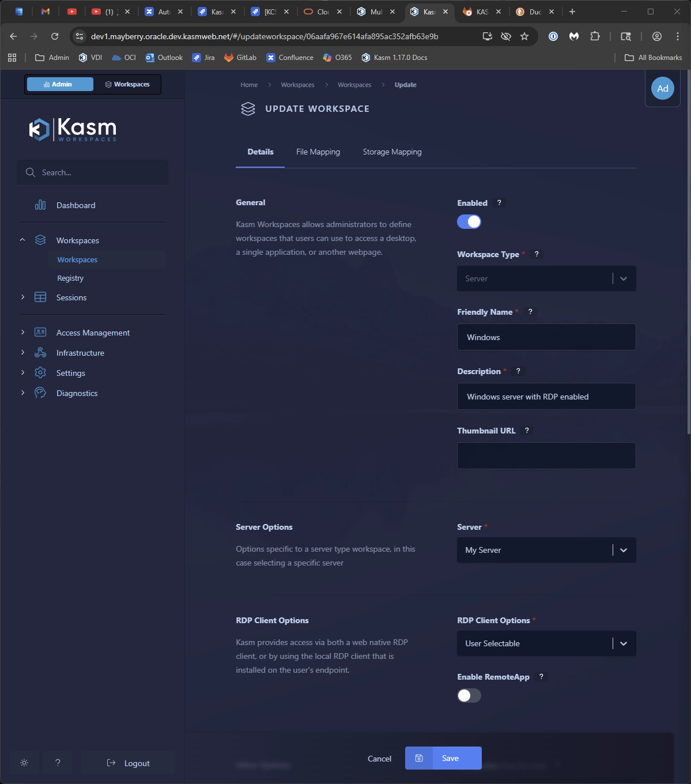This screenshot has width=691, height=784.
Task: Expand the Access Management chevron
Action: click(x=22, y=332)
